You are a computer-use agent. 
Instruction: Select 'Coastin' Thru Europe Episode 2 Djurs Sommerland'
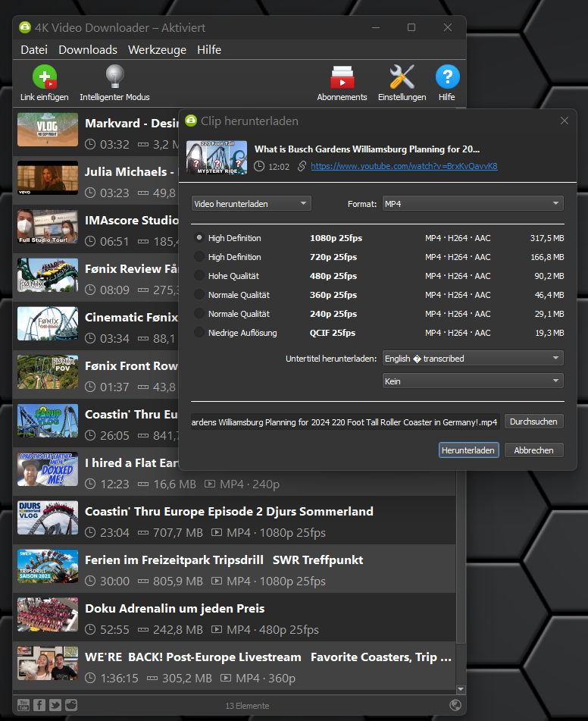click(229, 511)
